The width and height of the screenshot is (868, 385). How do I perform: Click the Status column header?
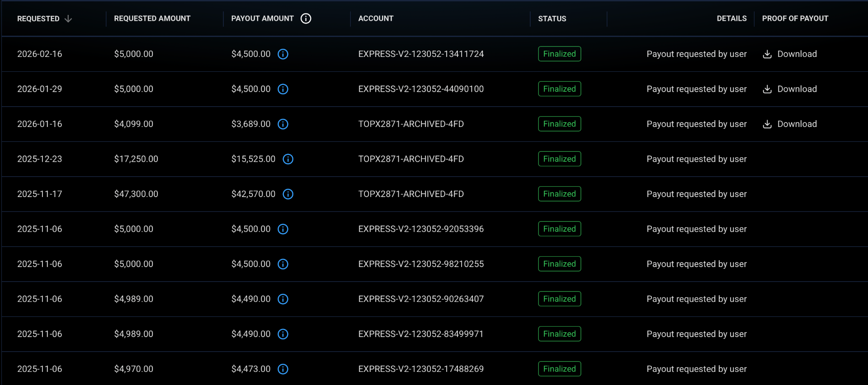click(552, 19)
